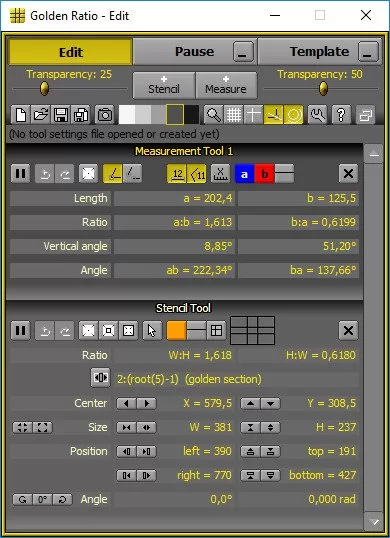The image size is (390, 538).
Task: Select the pointer arrow tool in Stencil Tool
Action: (x=152, y=330)
